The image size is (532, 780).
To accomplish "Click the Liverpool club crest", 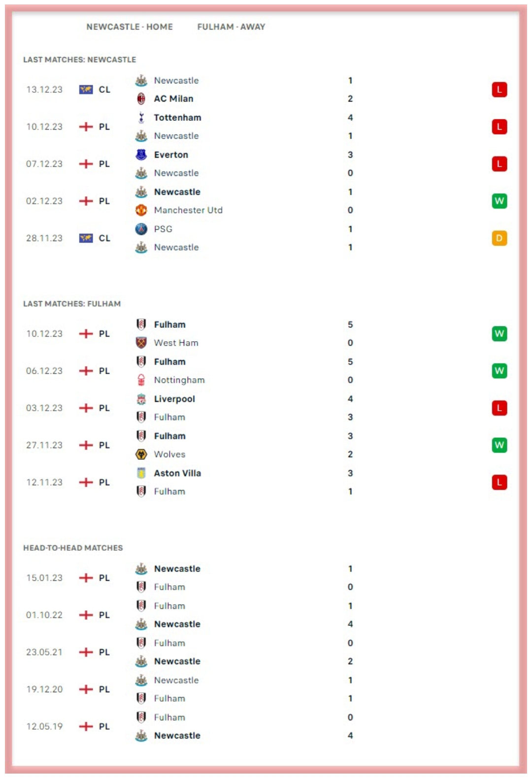I will pos(141,399).
